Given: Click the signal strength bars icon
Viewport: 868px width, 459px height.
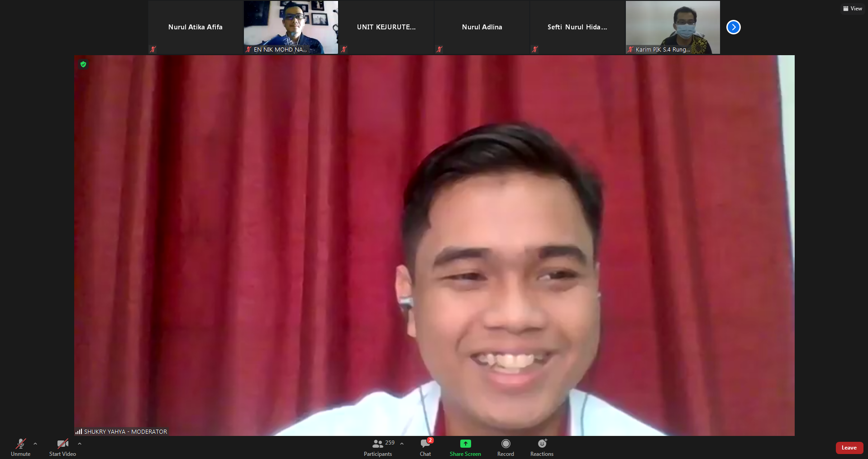Looking at the screenshot, I should [x=79, y=432].
